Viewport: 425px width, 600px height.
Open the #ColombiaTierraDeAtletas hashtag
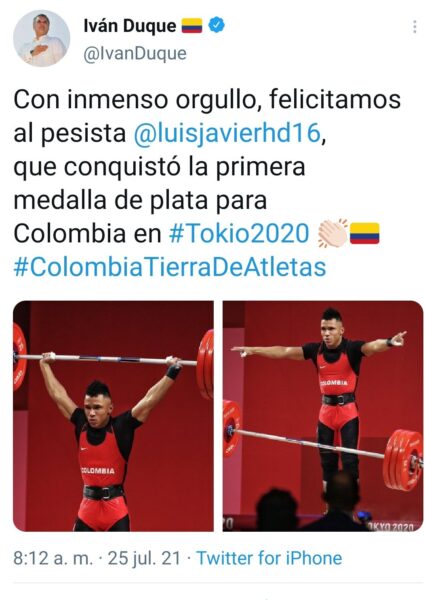(x=170, y=267)
